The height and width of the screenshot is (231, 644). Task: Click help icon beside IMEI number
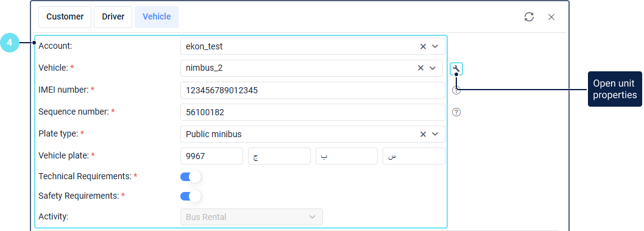pos(456,90)
